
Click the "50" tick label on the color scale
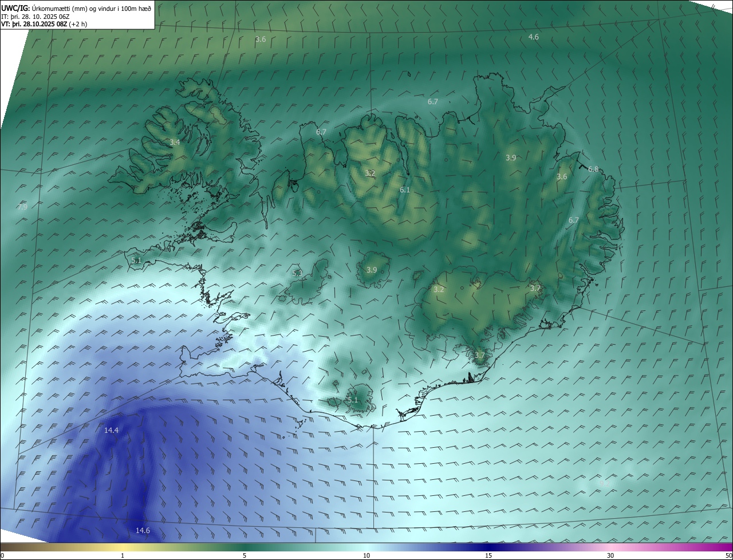728,555
